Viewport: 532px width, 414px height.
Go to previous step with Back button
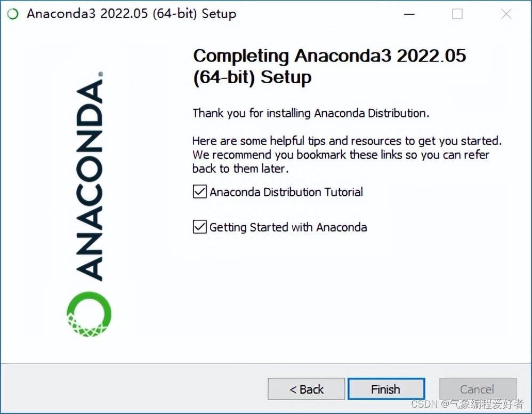(307, 389)
